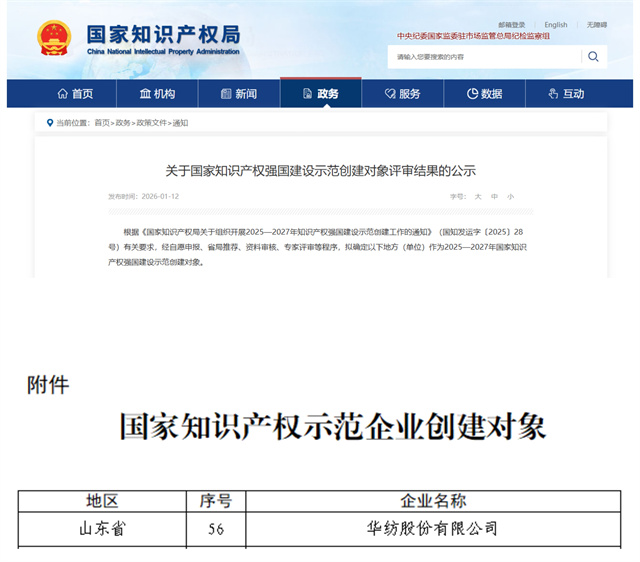Screen dimensions: 640x562
Task: Switch site language to English
Action: [x=556, y=25]
